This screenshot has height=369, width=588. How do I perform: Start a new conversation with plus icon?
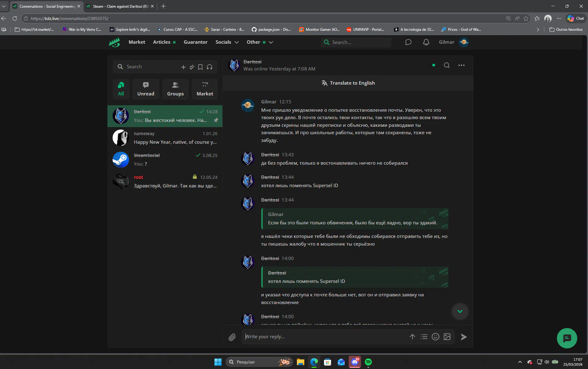point(183,67)
